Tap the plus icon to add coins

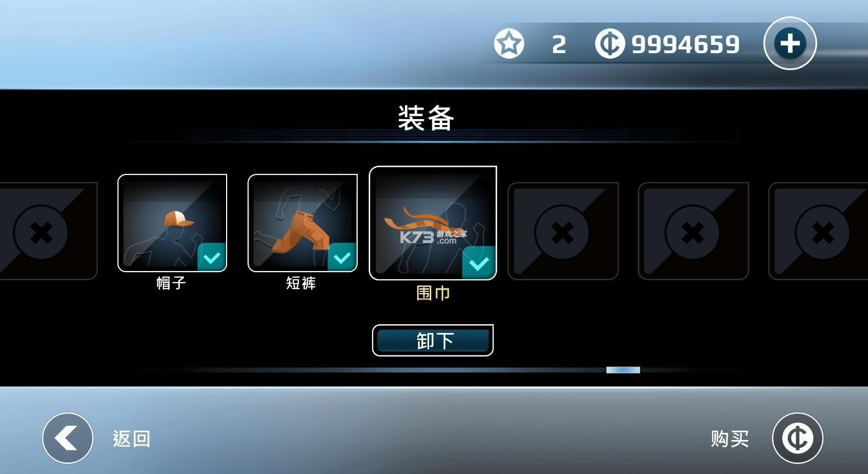point(790,43)
